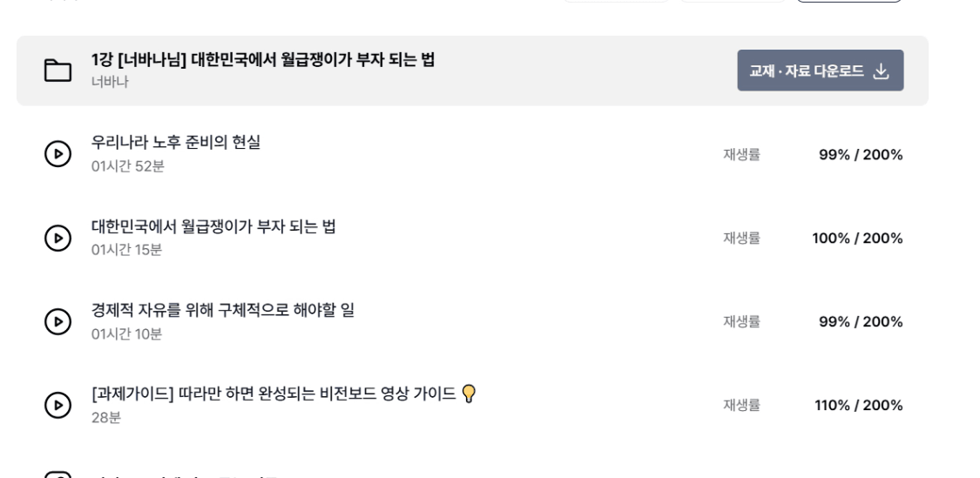Click the 100% / 200% playback rate value

(857, 239)
